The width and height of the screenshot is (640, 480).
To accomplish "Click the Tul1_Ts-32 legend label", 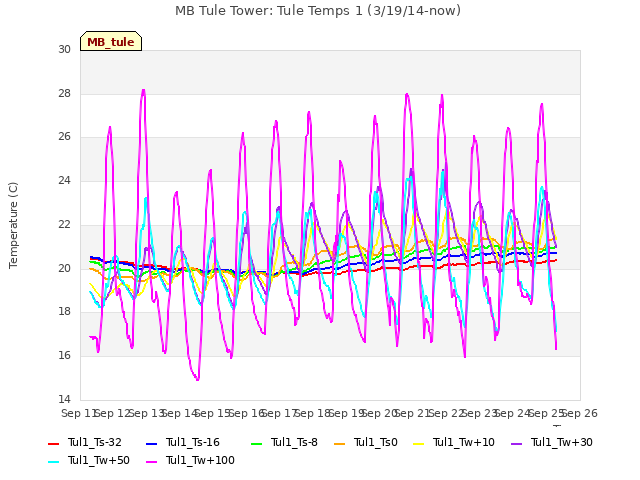I will click(95, 442).
